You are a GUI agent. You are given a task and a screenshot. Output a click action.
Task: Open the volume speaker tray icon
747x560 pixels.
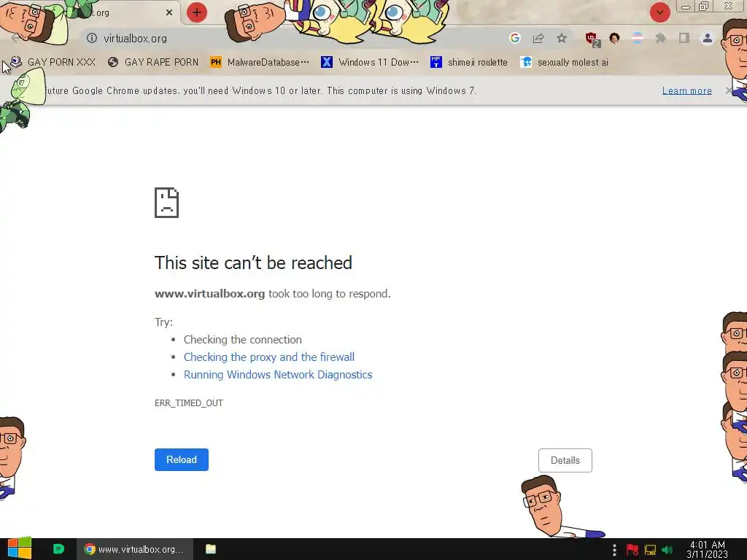(667, 550)
